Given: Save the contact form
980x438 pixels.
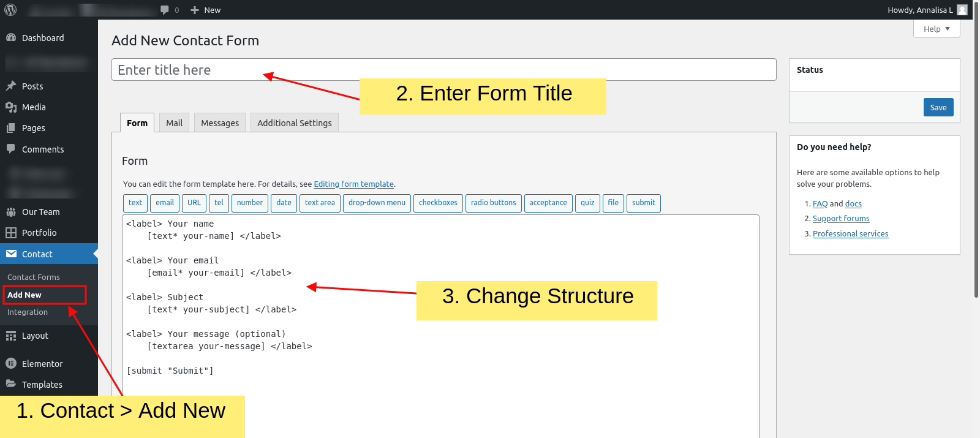Looking at the screenshot, I should (938, 107).
